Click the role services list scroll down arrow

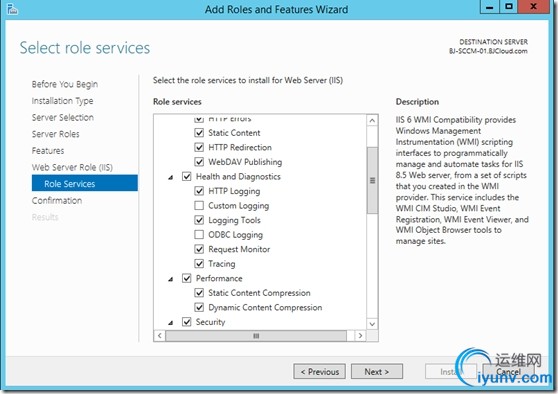click(372, 324)
